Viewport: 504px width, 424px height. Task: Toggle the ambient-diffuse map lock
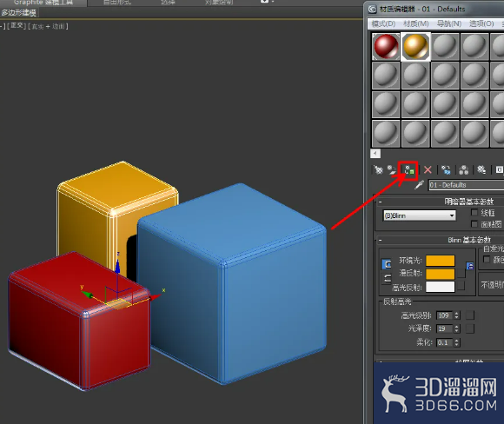click(x=469, y=266)
